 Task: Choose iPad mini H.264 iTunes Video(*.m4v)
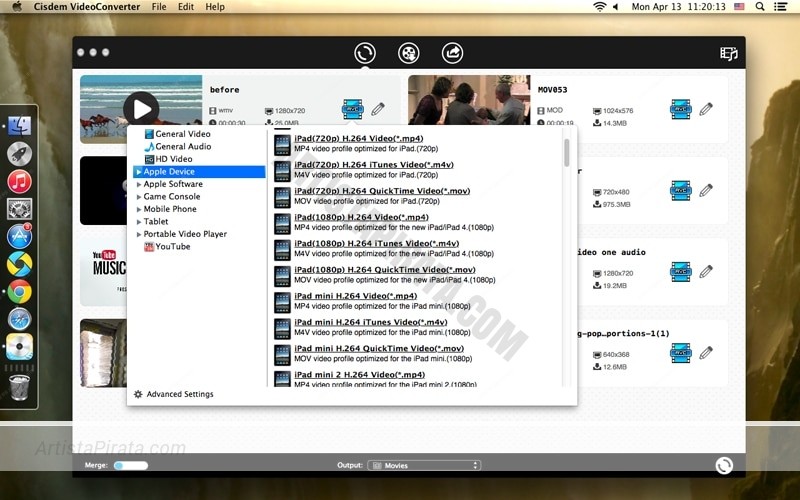371,322
